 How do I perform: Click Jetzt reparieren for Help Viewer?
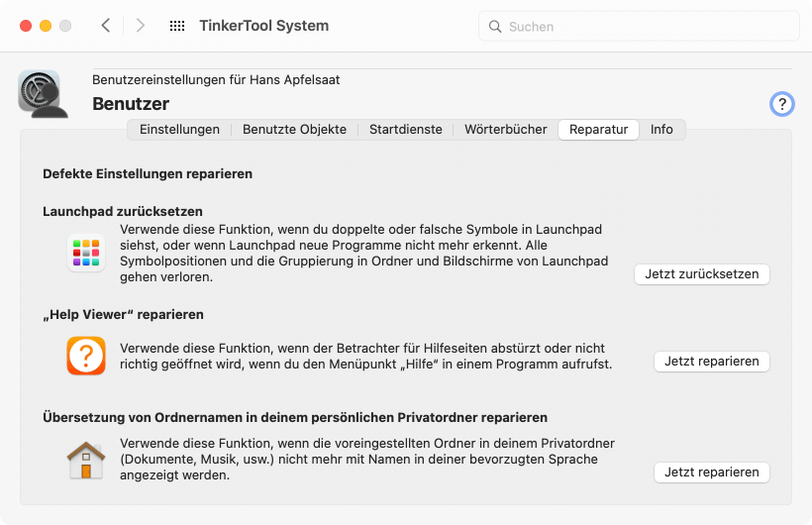point(712,362)
